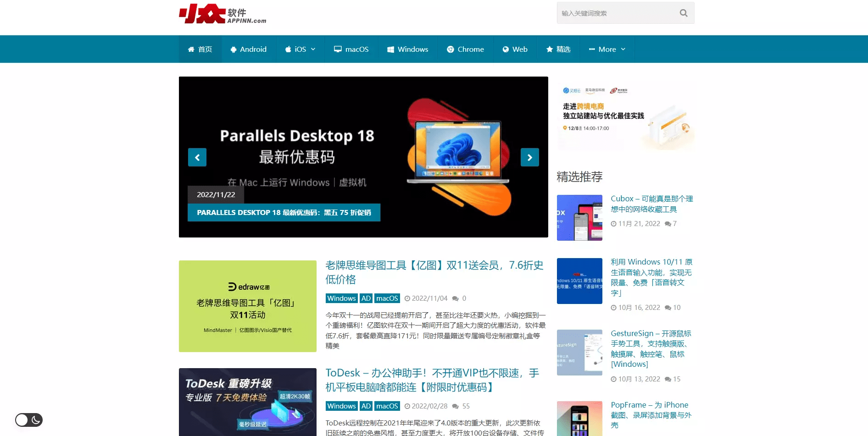Click Windows tag on ToDesk article
The height and width of the screenshot is (436, 868).
341,406
